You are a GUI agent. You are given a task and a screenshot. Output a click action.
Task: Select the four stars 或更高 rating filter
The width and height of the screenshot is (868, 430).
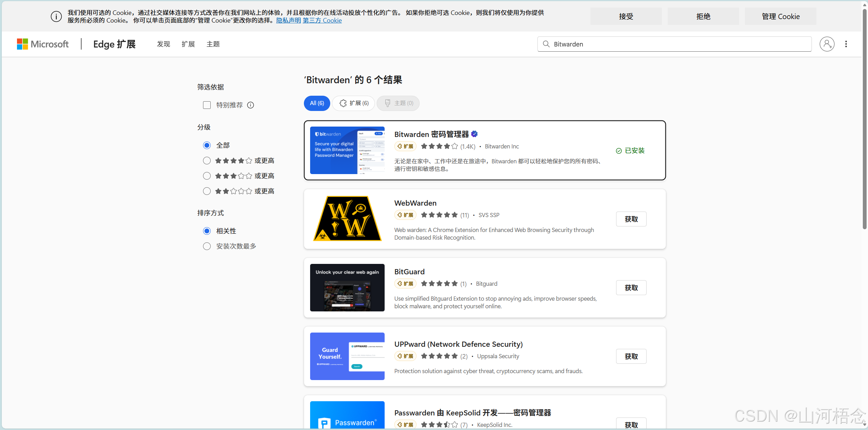(x=207, y=161)
